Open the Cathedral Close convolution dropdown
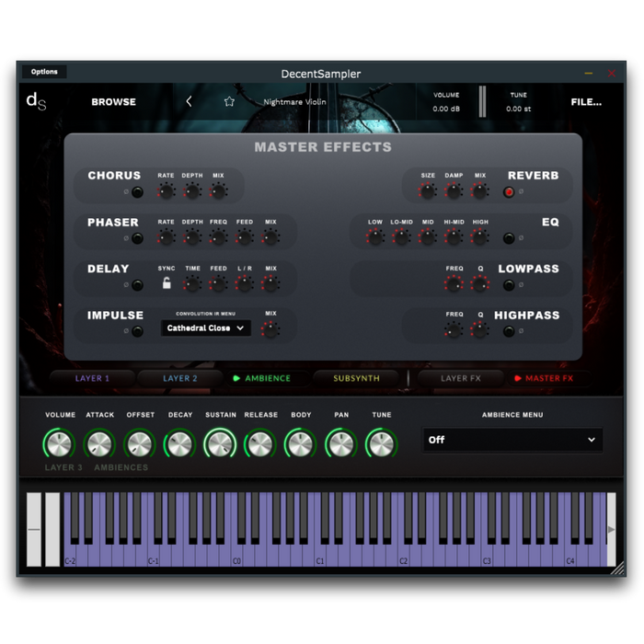This screenshot has width=644, height=644. coord(206,328)
